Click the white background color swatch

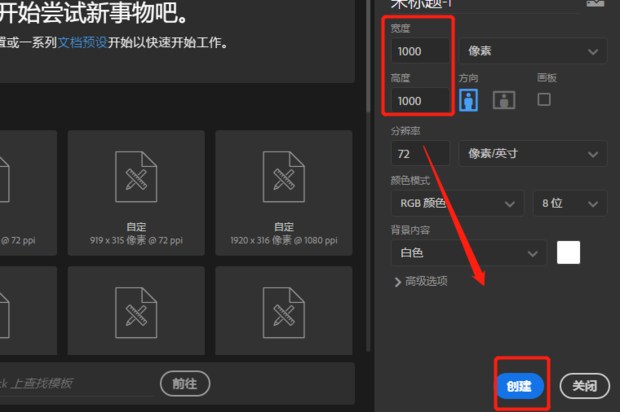(568, 253)
